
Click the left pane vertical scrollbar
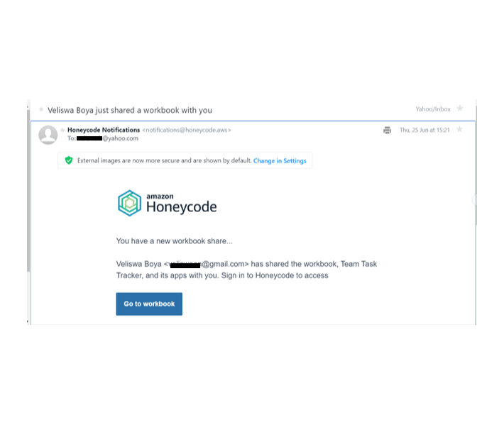[28, 191]
